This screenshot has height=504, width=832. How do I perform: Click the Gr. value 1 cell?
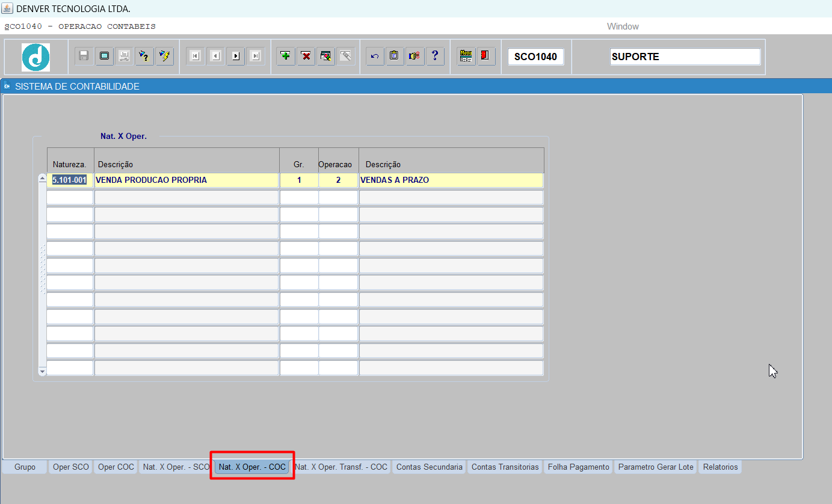click(x=299, y=180)
